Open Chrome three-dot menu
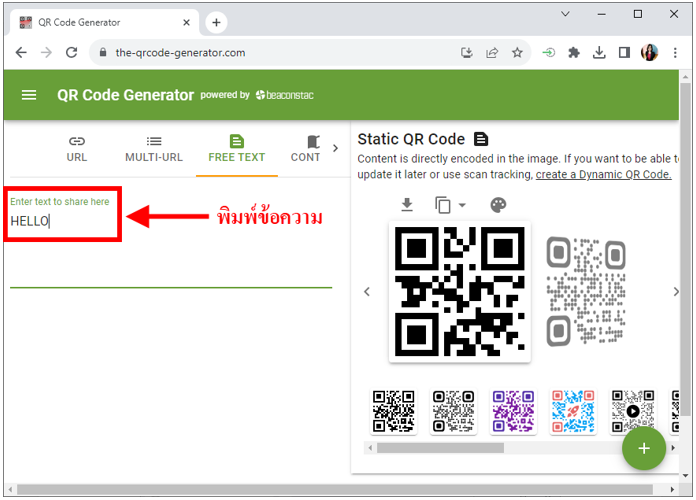696x500 pixels. pos(675,53)
